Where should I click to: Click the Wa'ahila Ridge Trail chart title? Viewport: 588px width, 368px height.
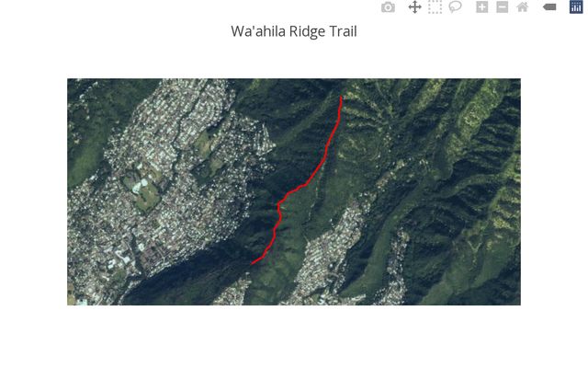pyautogui.click(x=294, y=31)
